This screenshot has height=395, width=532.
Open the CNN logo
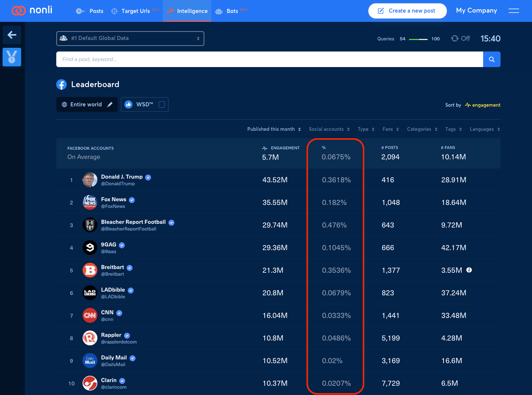(x=90, y=315)
